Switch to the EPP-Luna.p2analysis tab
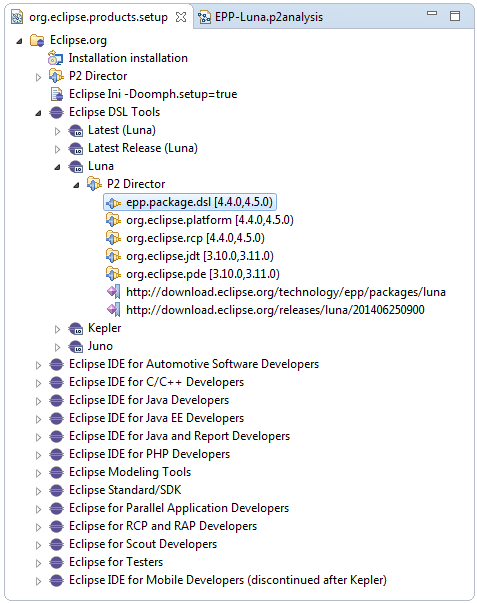The height and width of the screenshot is (603, 477). pyautogui.click(x=261, y=17)
